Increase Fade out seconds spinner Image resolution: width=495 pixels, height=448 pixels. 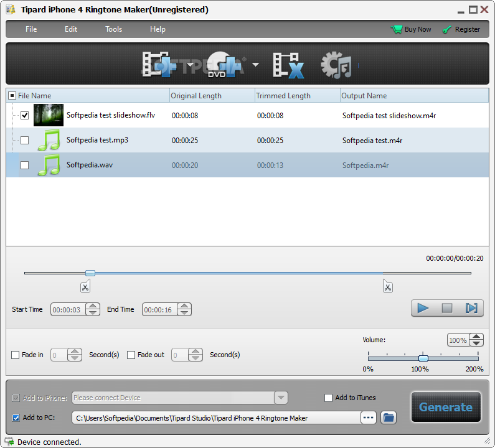(x=196, y=352)
